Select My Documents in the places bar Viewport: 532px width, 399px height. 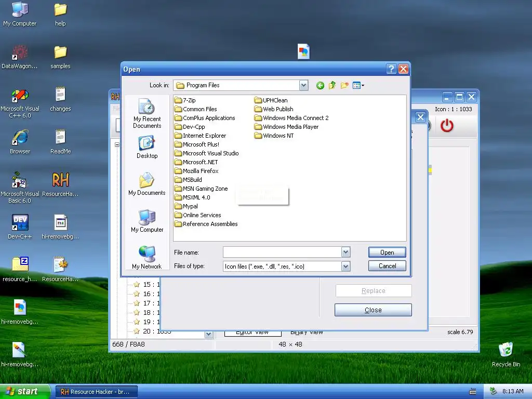(x=147, y=184)
